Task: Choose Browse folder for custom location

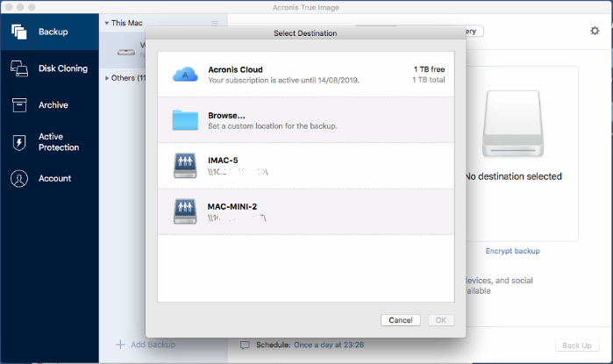Action: click(x=306, y=120)
